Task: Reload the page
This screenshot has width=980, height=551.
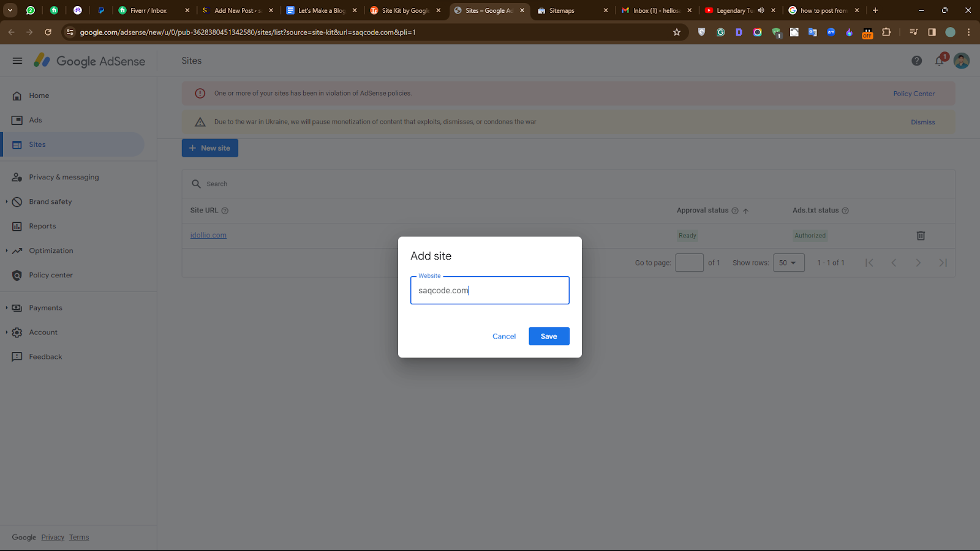Action: 48,32
